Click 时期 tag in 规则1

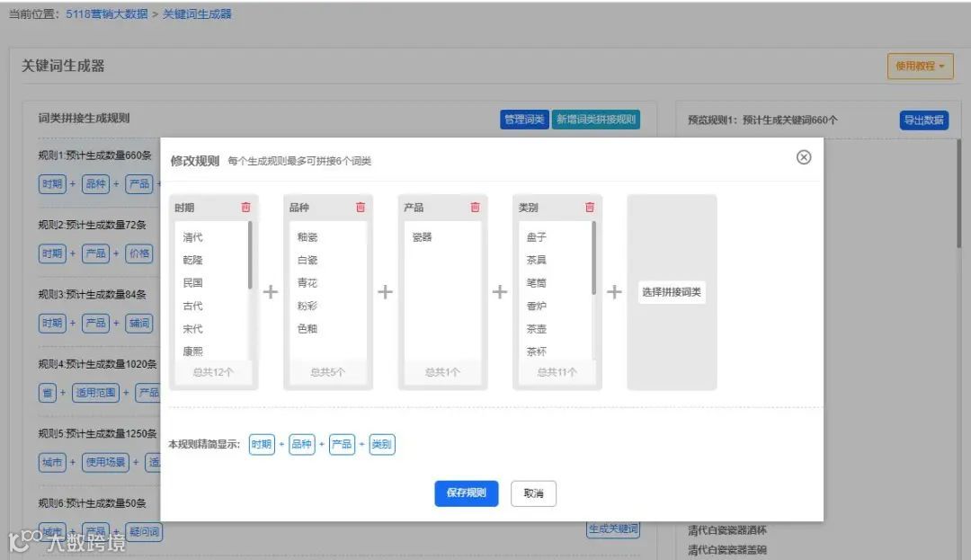52,183
